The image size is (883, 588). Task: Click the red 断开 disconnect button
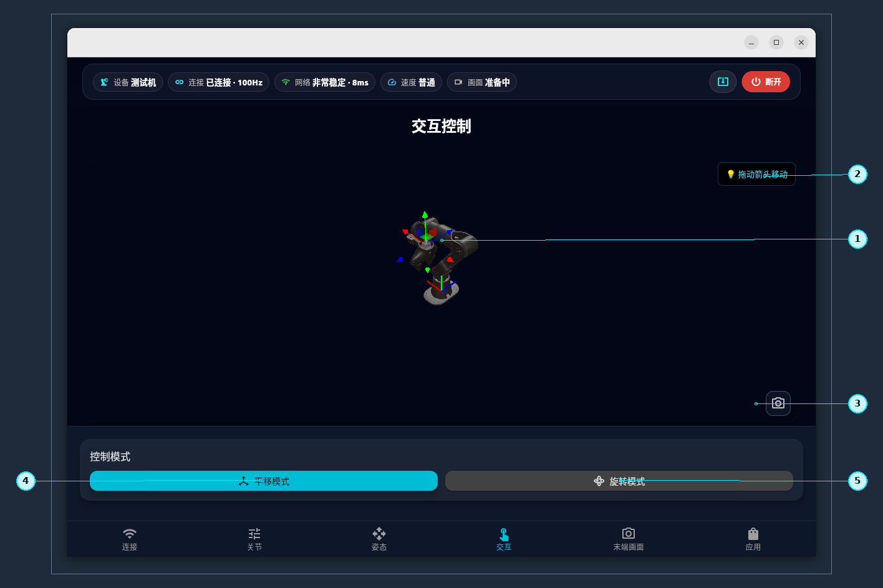pos(766,82)
